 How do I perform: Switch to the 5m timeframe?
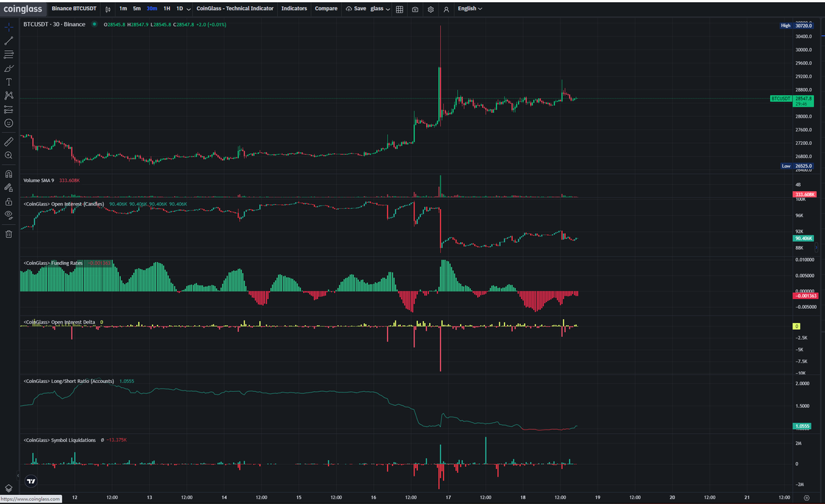(137, 9)
